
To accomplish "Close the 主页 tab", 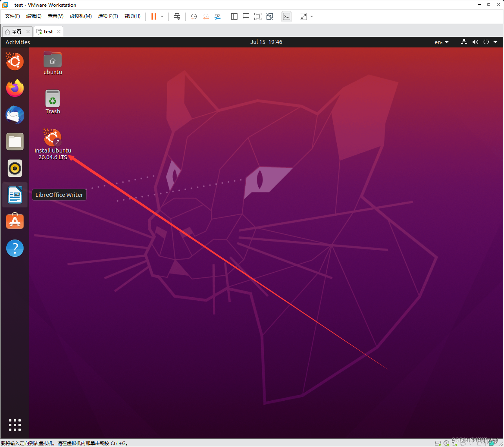I will (x=28, y=32).
